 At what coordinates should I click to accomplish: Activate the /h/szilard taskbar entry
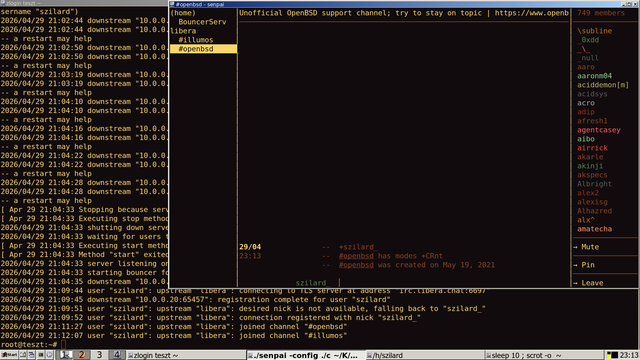425,355
